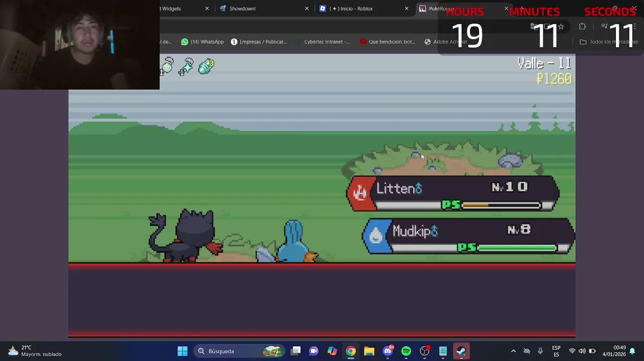The width and height of the screenshot is (644, 361).
Task: Click the Mudkip water type icon
Action: click(376, 236)
